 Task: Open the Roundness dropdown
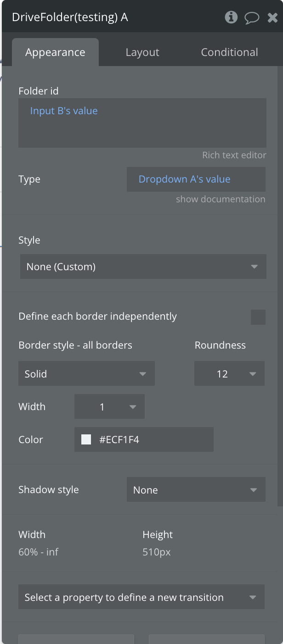(x=229, y=374)
